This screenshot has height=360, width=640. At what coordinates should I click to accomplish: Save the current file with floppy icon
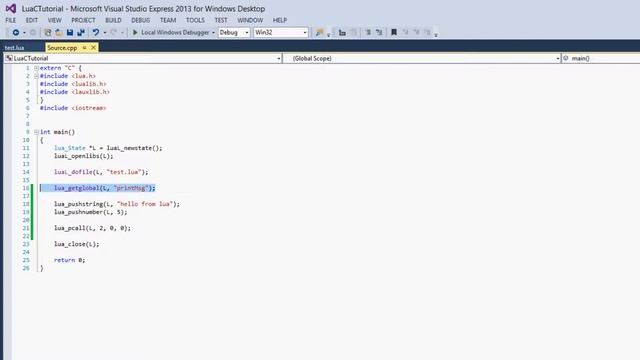(x=70, y=32)
